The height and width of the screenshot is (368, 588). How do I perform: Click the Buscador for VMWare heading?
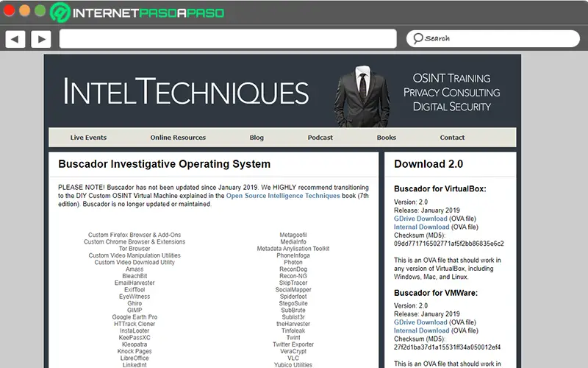436,293
